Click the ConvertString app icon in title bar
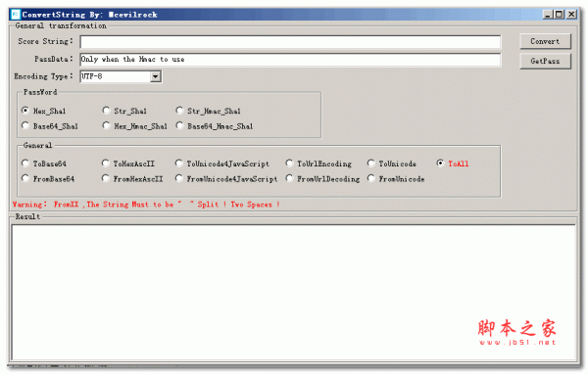 click(x=16, y=15)
